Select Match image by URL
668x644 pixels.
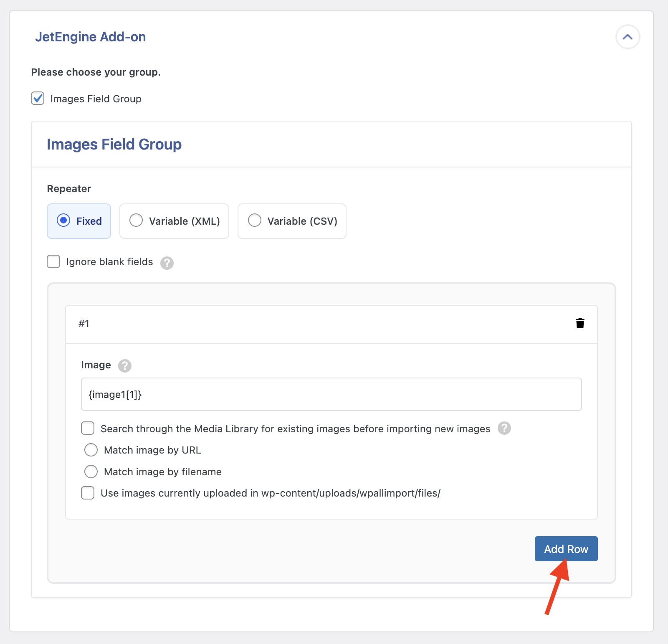tap(91, 450)
